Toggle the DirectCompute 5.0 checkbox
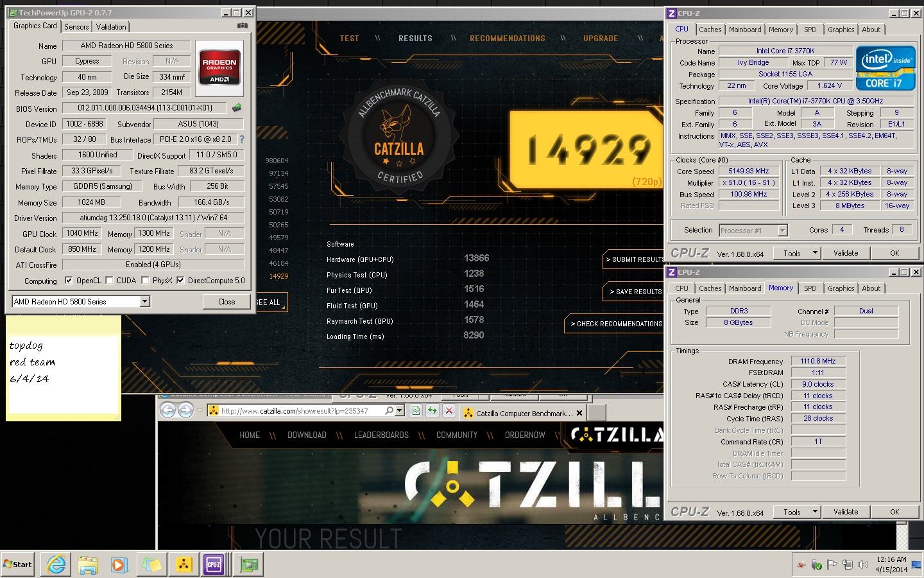Image resolution: width=924 pixels, height=578 pixels. (x=180, y=280)
